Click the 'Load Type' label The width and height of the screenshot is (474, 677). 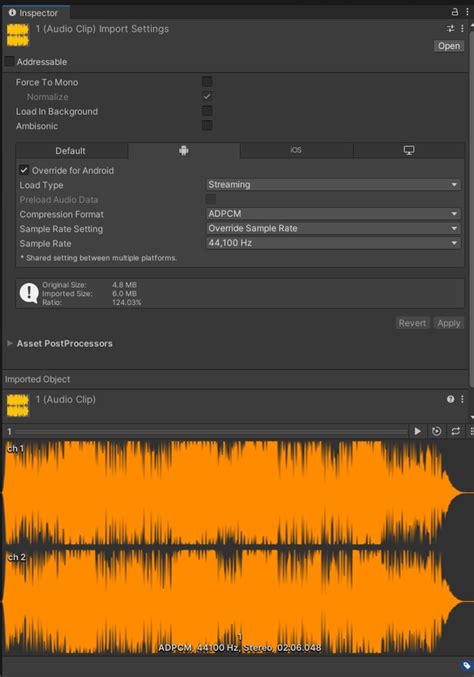(41, 185)
